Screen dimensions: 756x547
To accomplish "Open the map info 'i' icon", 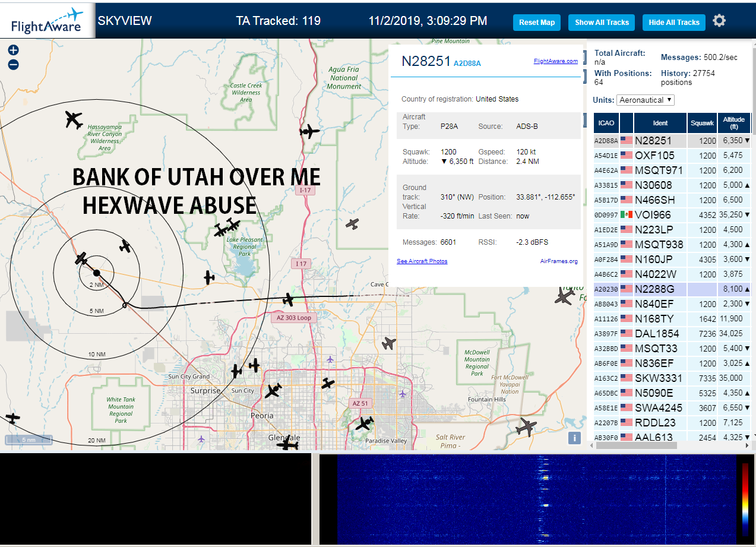I will 574,438.
